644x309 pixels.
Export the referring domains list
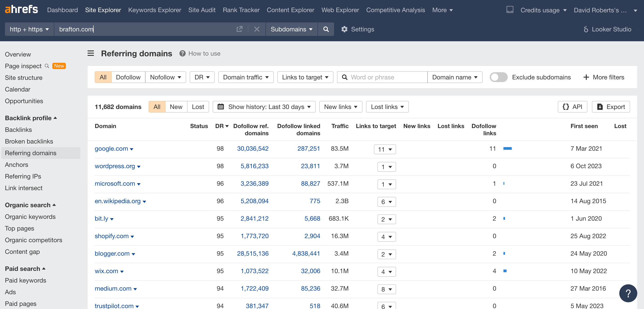coord(611,107)
